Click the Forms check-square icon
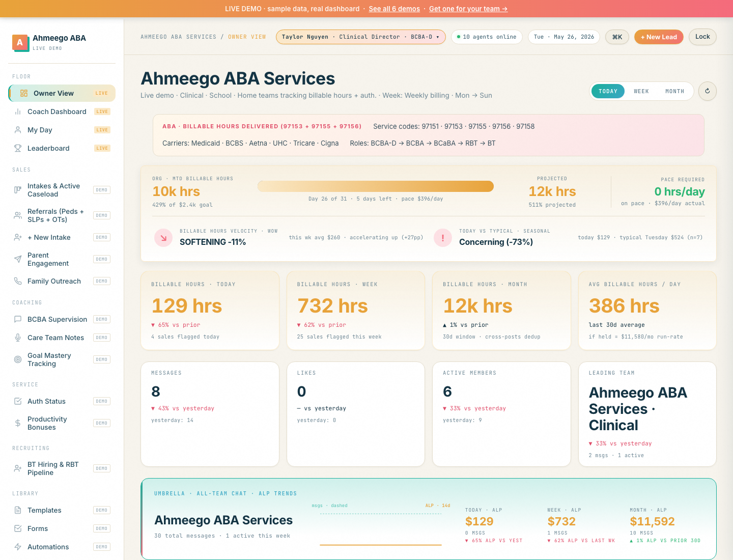Screen dimensions: 733x560 click(x=18, y=528)
